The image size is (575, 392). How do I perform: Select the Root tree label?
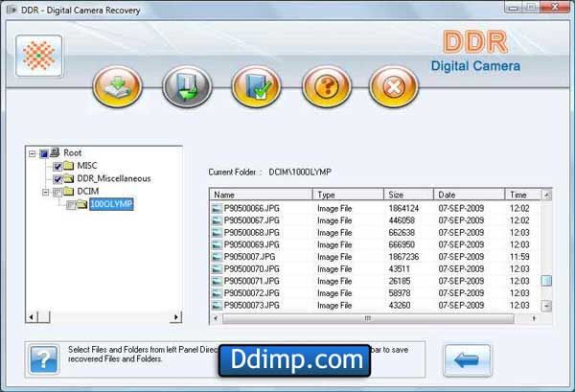[73, 153]
